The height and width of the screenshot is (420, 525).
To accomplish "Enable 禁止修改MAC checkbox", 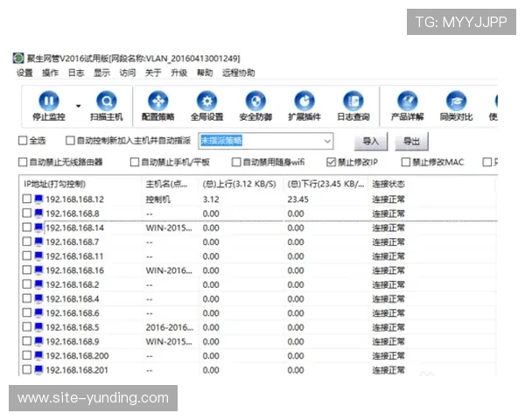I will pyautogui.click(x=405, y=162).
